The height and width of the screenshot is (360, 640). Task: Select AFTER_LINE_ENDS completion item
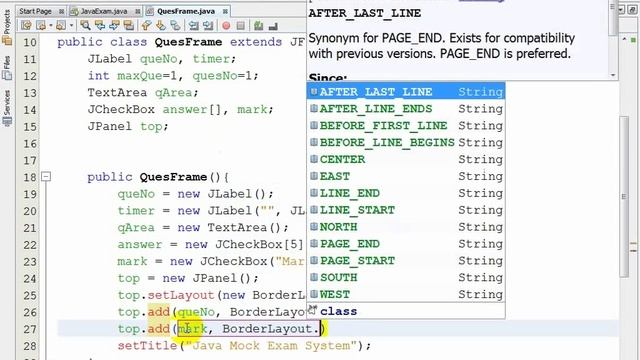point(406,109)
